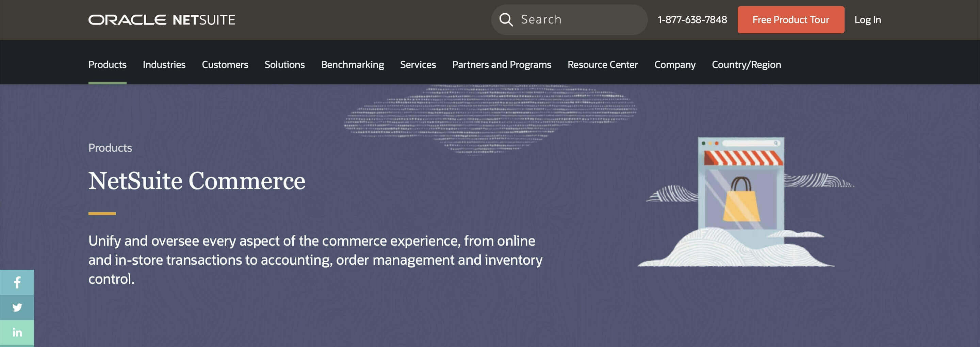The height and width of the screenshot is (347, 980).
Task: Open the Services menu
Action: coord(418,65)
